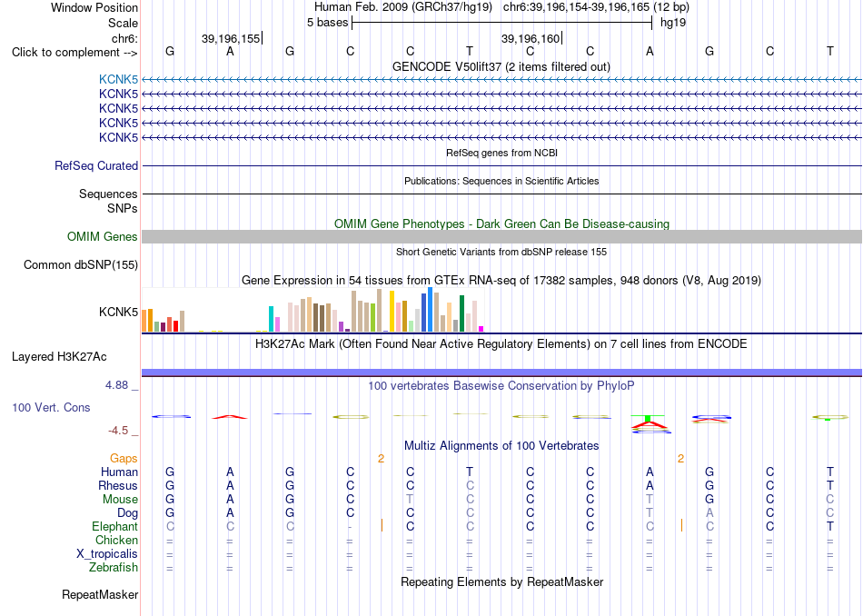Image resolution: width=863 pixels, height=616 pixels.
Task: Select the Elephant species label
Action: point(115,527)
